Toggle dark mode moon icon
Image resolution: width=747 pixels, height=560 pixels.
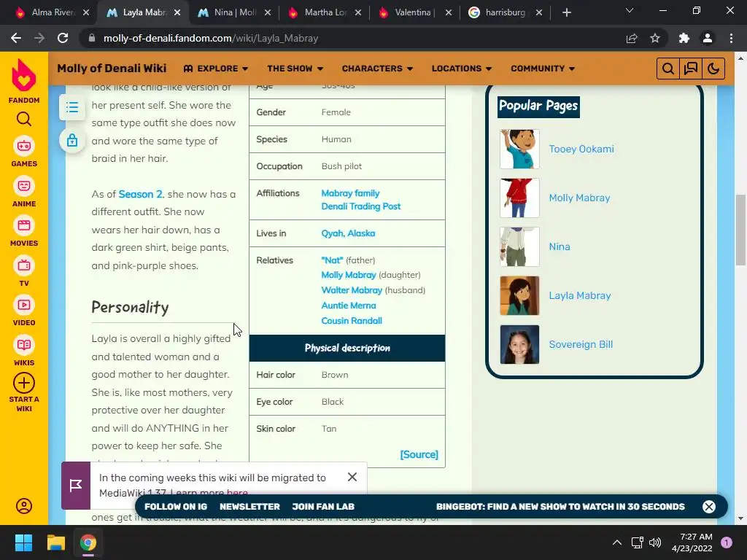(713, 69)
